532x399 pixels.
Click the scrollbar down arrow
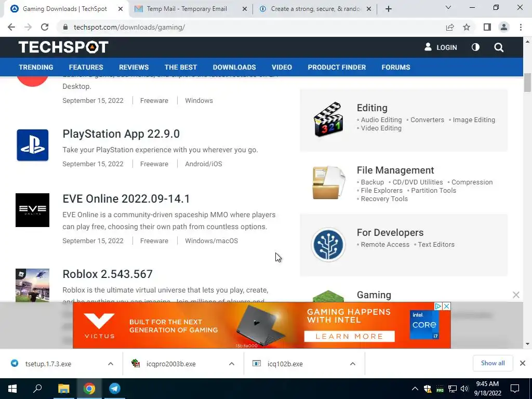click(x=527, y=344)
